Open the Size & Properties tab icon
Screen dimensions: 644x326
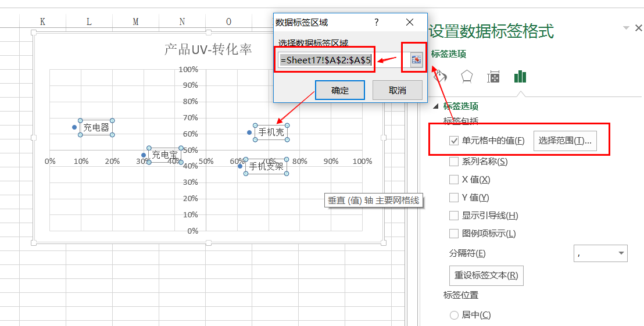pyautogui.click(x=493, y=77)
